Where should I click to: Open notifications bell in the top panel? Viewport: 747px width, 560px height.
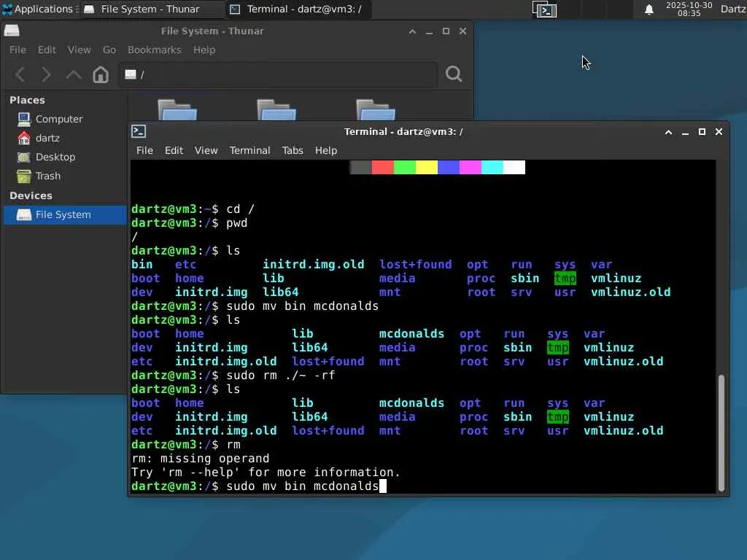click(x=649, y=9)
